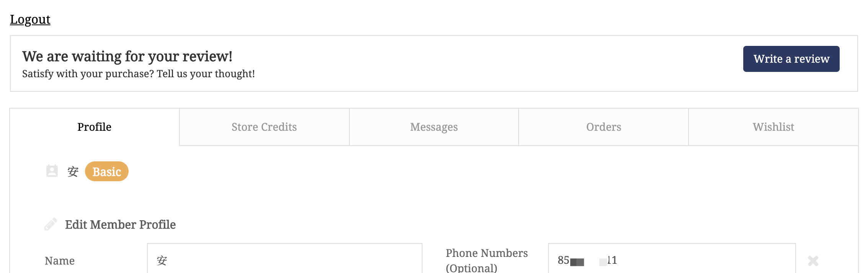
Task: Remove phone number with X icon
Action: point(813,261)
